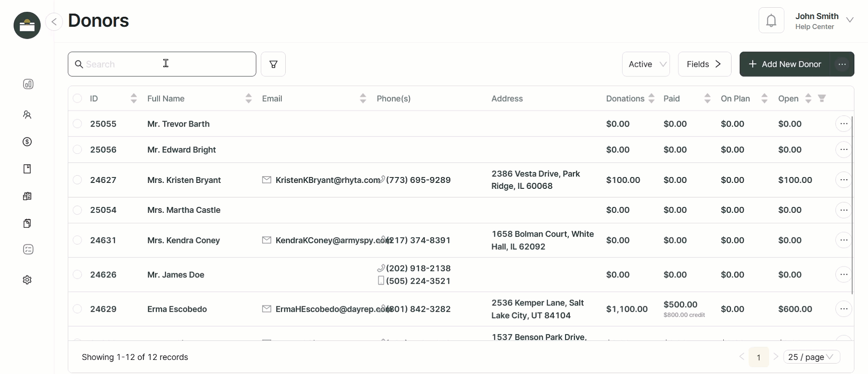Click the table vertical scrollbar
This screenshot has width=868, height=374.
[x=852, y=205]
